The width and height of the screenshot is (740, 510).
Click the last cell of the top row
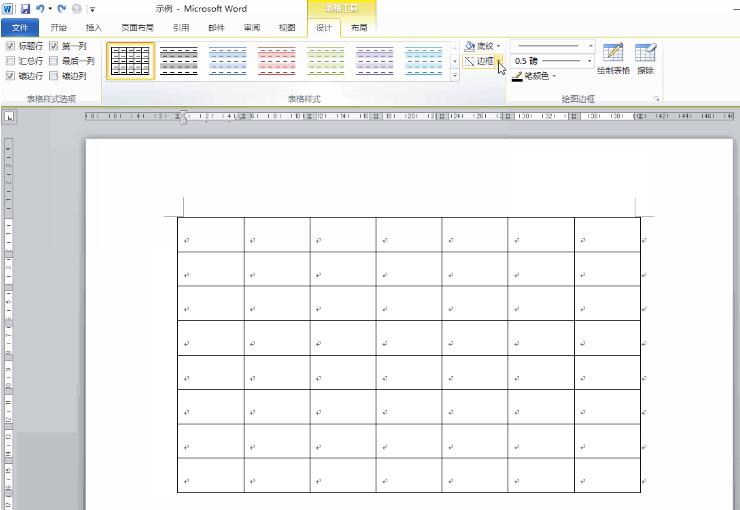pyautogui.click(x=607, y=234)
